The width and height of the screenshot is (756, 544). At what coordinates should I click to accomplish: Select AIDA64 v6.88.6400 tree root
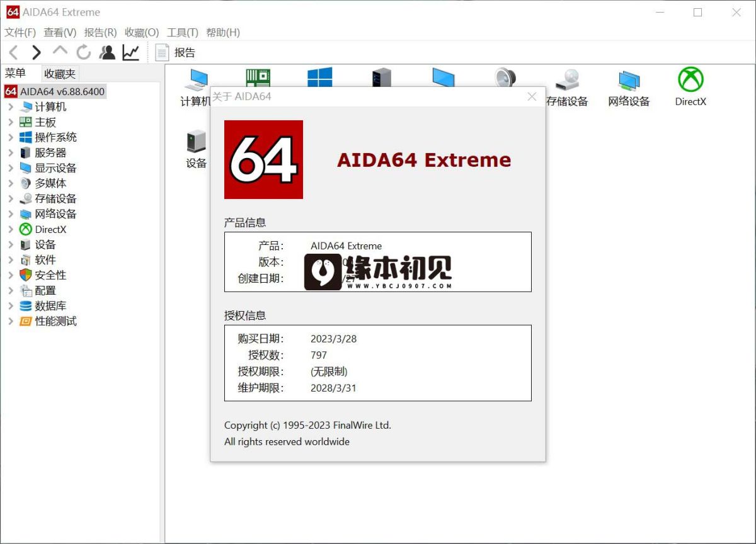click(x=55, y=91)
